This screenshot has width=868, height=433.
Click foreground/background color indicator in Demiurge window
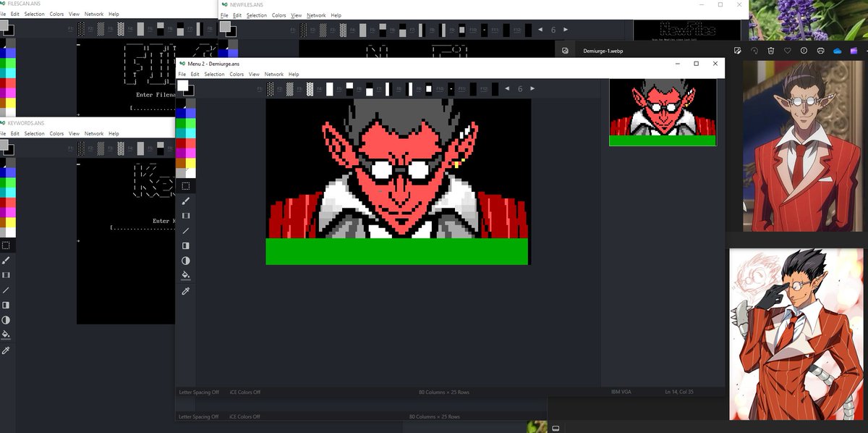(185, 87)
